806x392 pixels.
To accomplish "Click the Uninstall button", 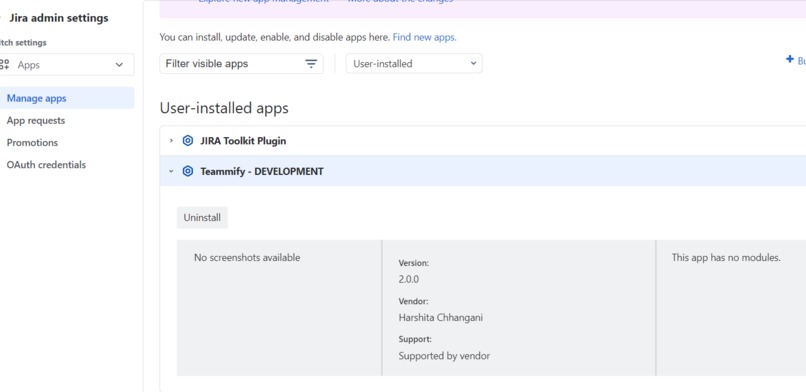I will [202, 217].
